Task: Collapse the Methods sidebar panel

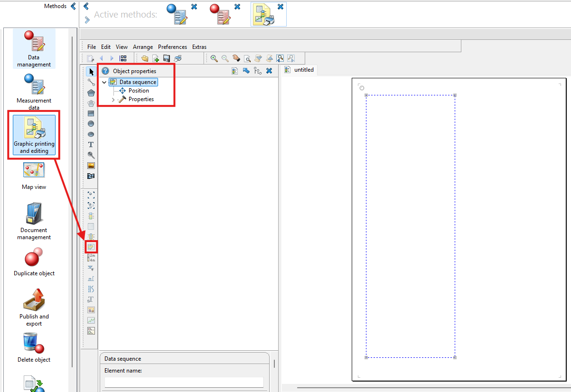Action: 73,6
